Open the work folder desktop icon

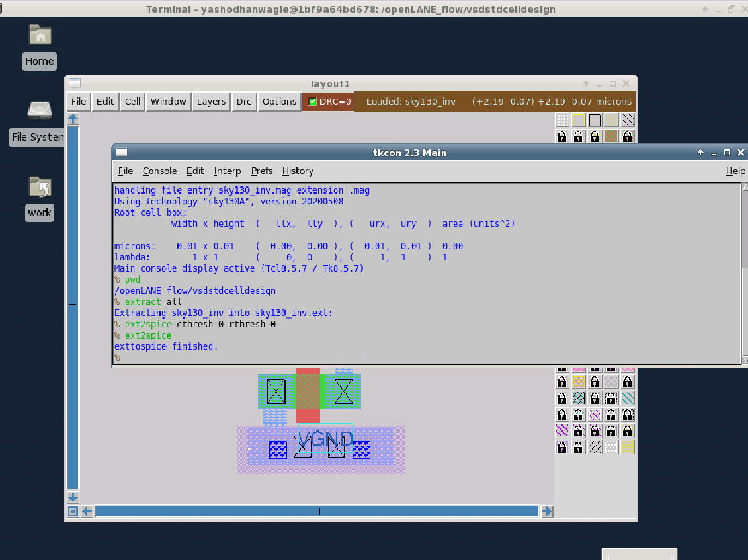[40, 198]
